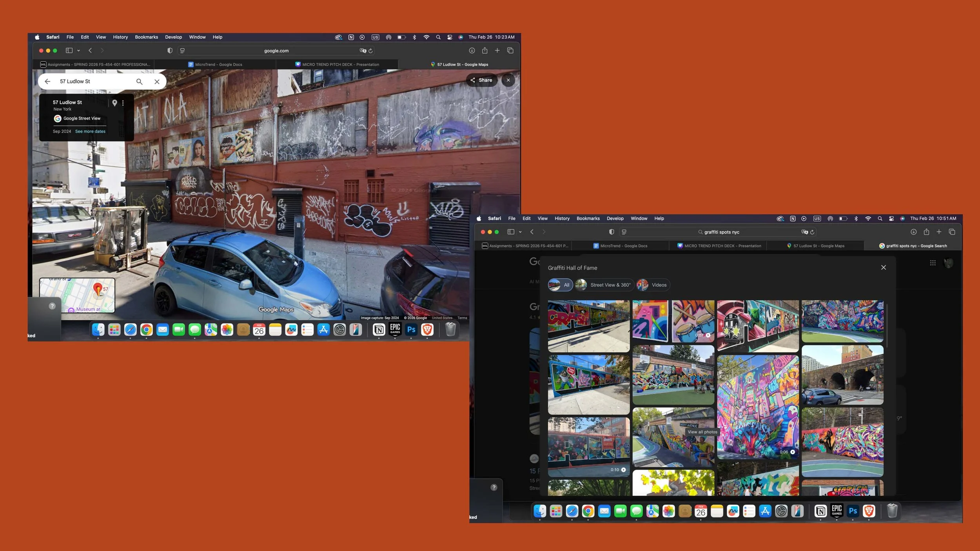Viewport: 980px width, 551px height.
Task: Click the location pin on the Ludlow card
Action: pos(114,103)
